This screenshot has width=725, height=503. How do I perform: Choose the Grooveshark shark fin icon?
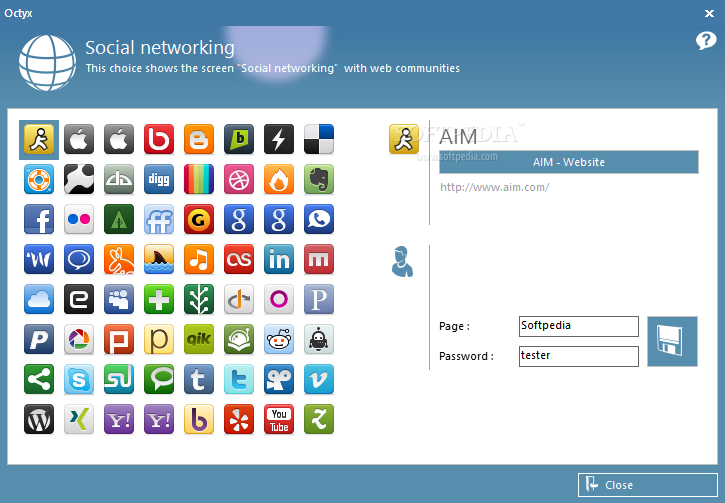(159, 259)
